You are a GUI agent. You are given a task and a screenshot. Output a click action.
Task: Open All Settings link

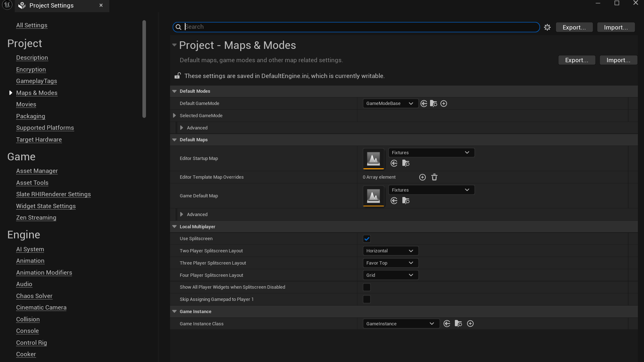point(32,25)
